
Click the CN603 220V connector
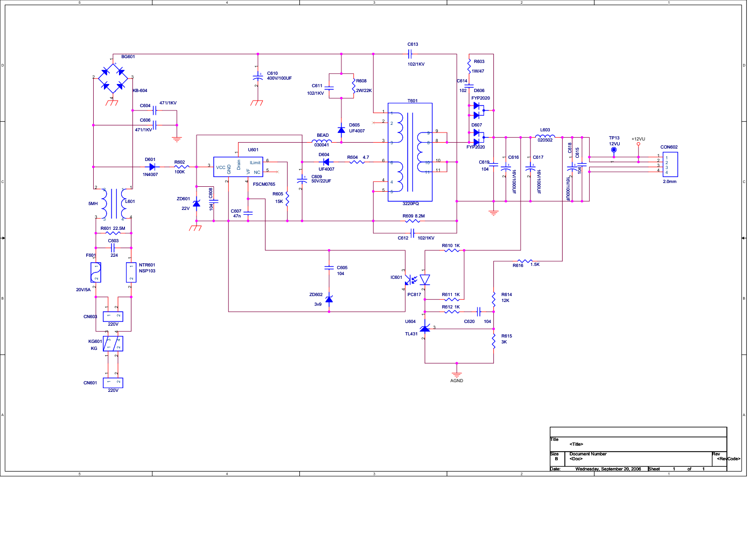(x=113, y=317)
